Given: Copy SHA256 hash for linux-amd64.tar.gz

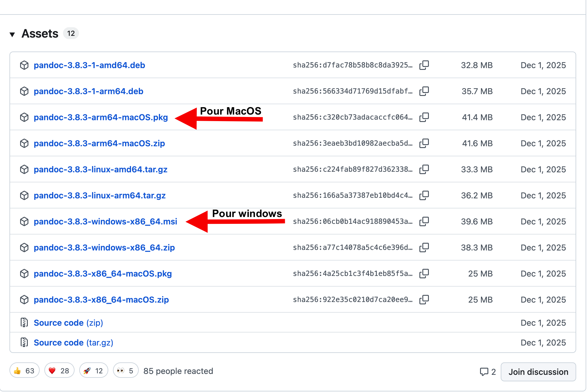Looking at the screenshot, I should pyautogui.click(x=424, y=169).
